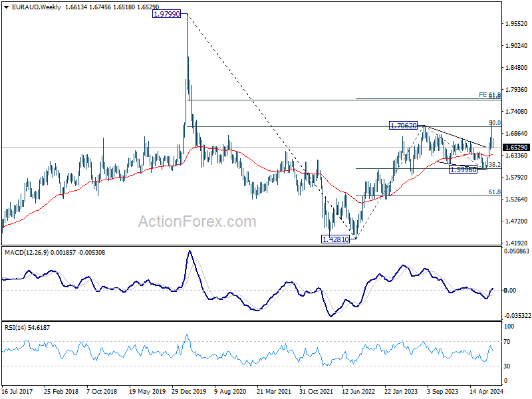Select the EURAUD,Weekly chart title
The width and height of the screenshot is (532, 399).
pos(37,7)
